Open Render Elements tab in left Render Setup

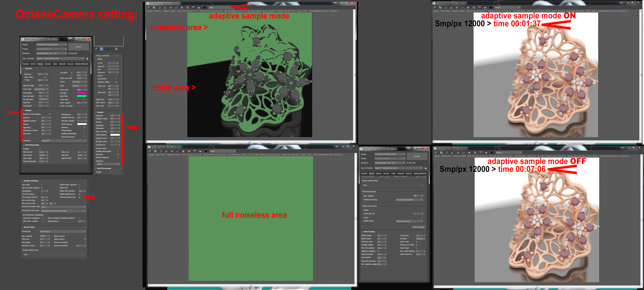pyautogui.click(x=82, y=64)
